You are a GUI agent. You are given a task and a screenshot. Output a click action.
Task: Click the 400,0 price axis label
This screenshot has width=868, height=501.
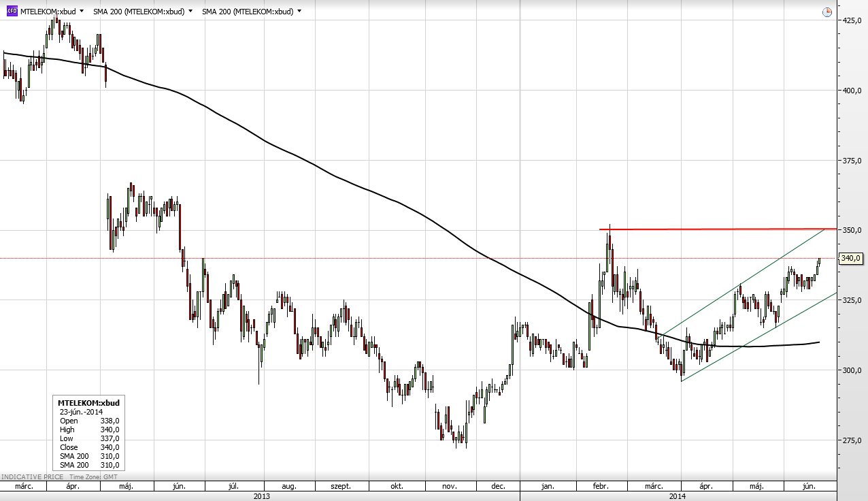pos(852,91)
